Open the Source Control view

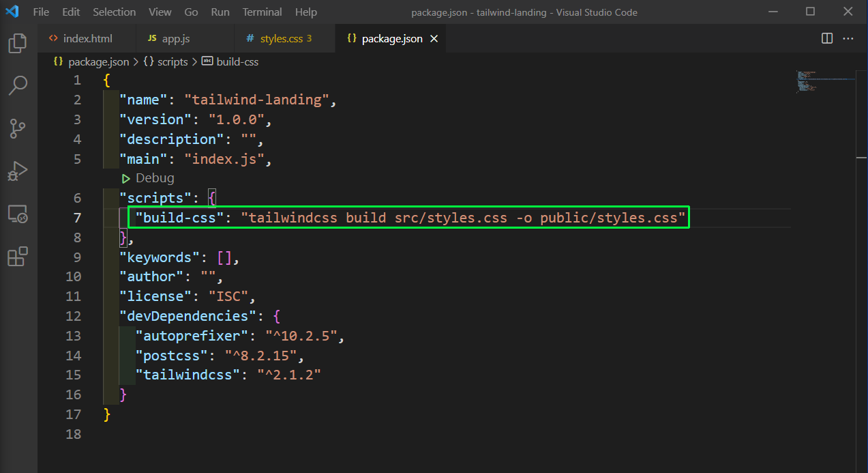pyautogui.click(x=18, y=128)
